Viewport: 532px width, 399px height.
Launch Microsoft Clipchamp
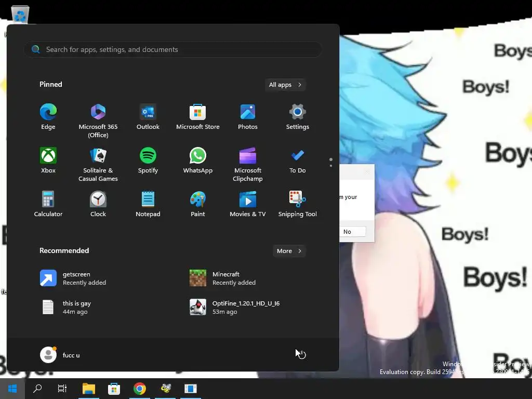(248, 165)
